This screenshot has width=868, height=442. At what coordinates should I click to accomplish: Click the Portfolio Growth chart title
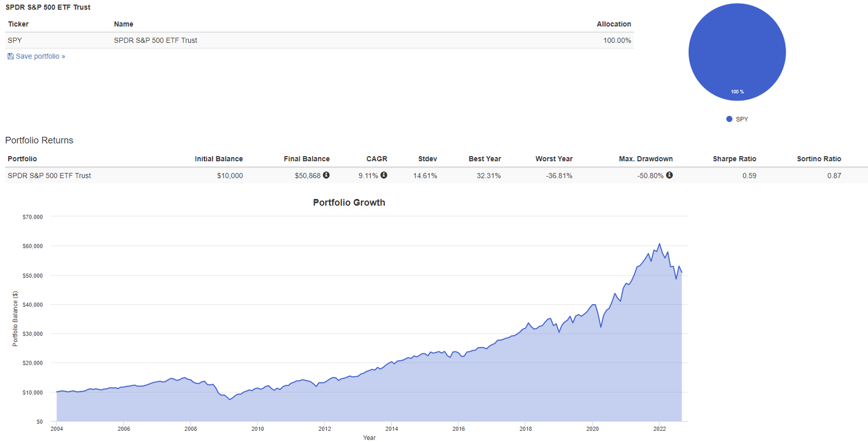(349, 202)
